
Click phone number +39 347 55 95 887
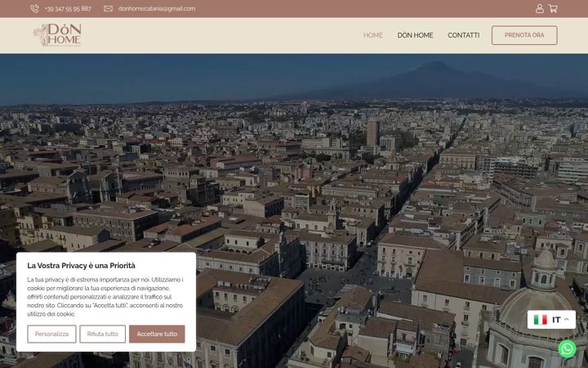68,9
